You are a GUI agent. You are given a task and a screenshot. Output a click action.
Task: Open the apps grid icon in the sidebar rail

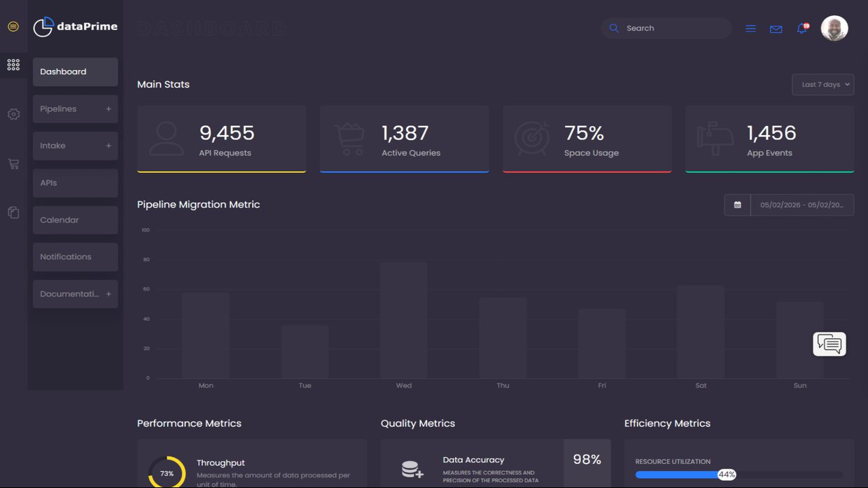pyautogui.click(x=13, y=64)
